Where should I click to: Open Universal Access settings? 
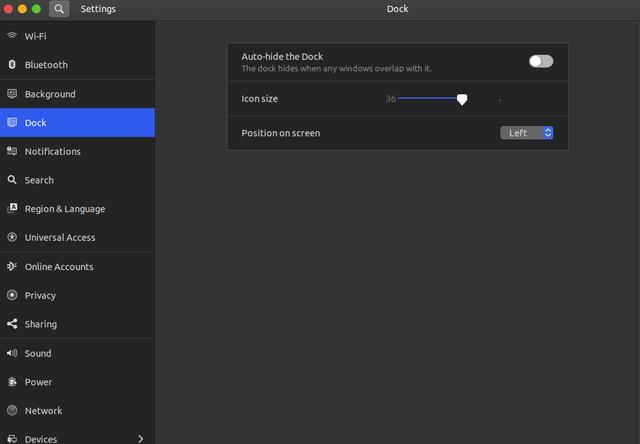[78, 238]
